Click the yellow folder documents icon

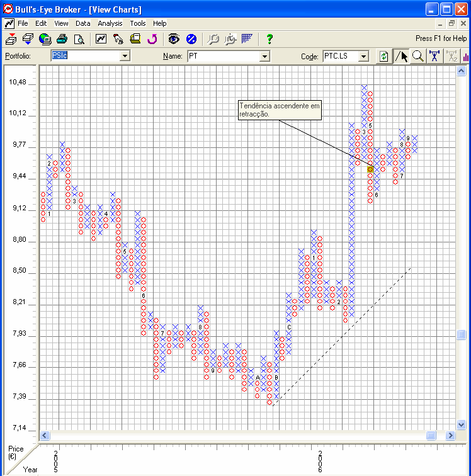[135, 39]
